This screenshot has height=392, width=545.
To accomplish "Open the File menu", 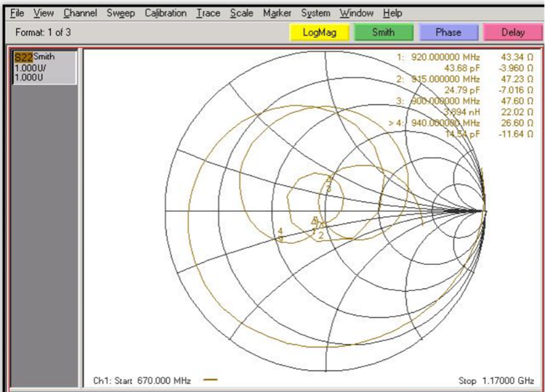I will coord(17,13).
